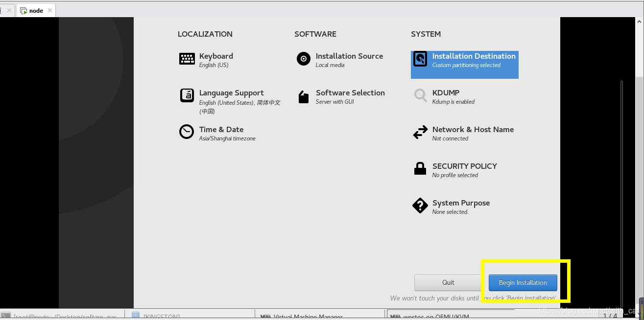Open Software Selection package option
This screenshot has height=320, width=644.
(x=341, y=96)
